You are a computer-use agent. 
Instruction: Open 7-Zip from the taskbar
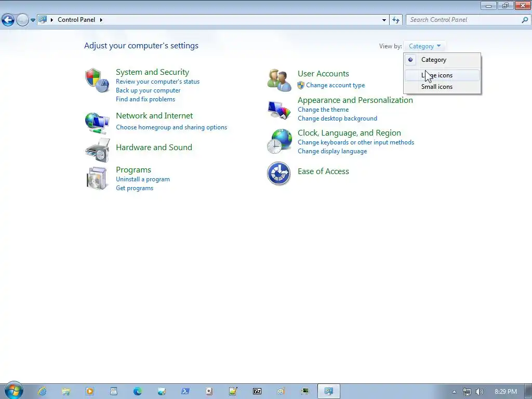pyautogui.click(x=257, y=391)
